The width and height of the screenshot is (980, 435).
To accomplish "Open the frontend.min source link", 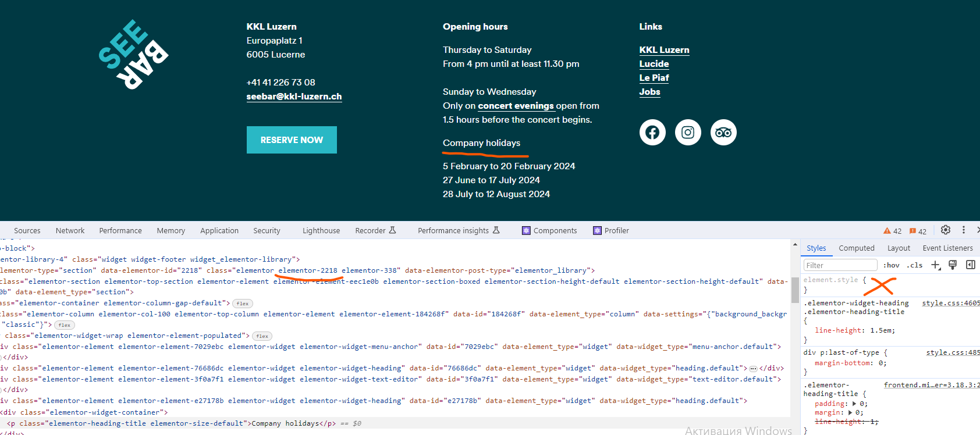I will click(x=932, y=385).
